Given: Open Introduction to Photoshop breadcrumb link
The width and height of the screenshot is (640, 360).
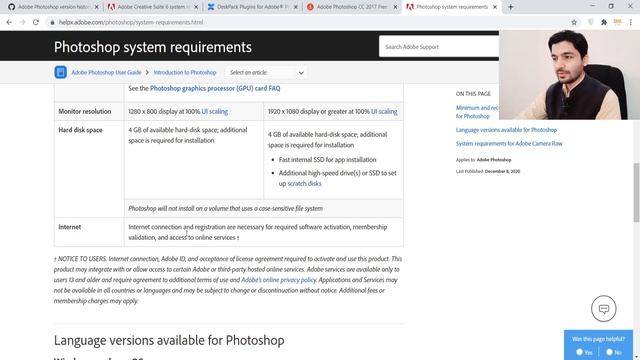Looking at the screenshot, I should coord(185,72).
